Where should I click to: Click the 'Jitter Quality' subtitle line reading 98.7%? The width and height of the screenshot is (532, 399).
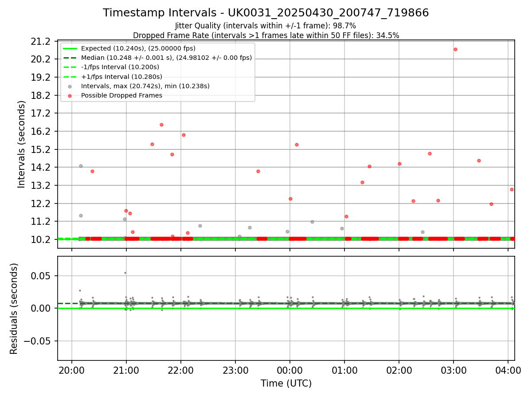pos(266,26)
